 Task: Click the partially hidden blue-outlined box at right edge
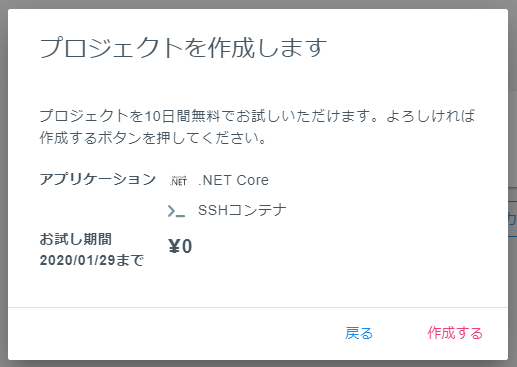[512, 219]
